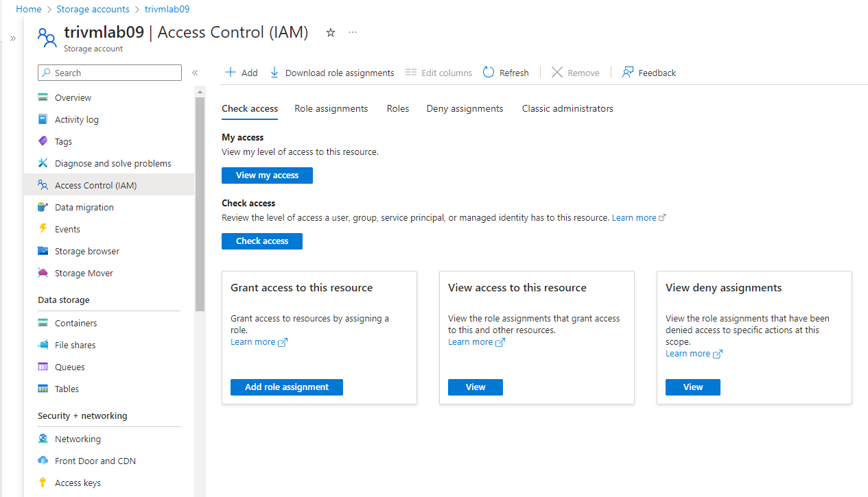This screenshot has height=497, width=868.
Task: Open Access keys in sidebar
Action: coord(78,483)
